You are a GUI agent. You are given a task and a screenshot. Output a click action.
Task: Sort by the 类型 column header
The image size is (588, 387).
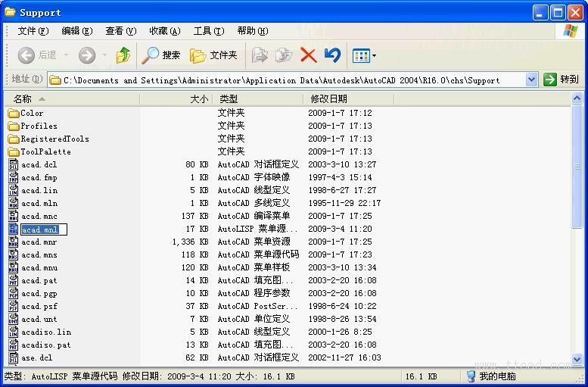[x=258, y=99]
